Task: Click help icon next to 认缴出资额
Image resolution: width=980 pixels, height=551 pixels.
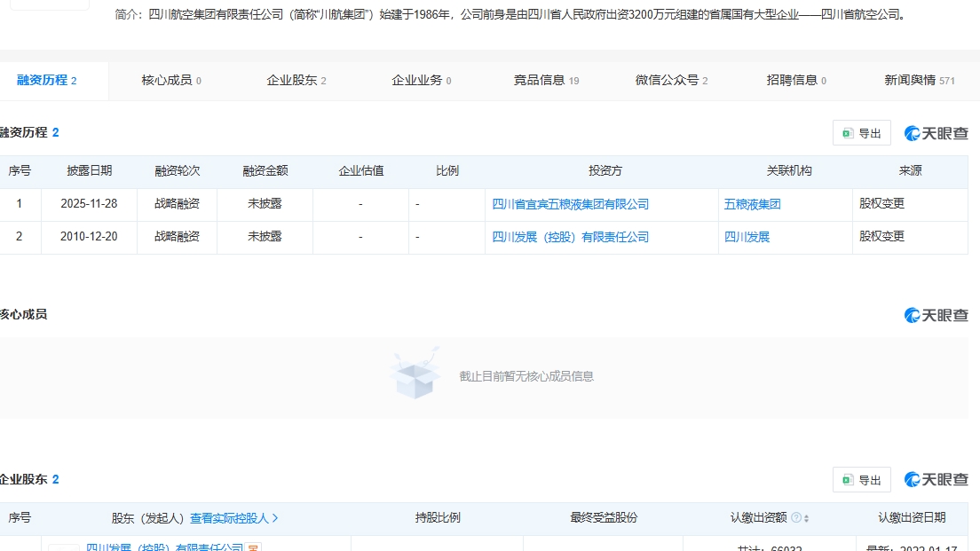Action: click(796, 518)
